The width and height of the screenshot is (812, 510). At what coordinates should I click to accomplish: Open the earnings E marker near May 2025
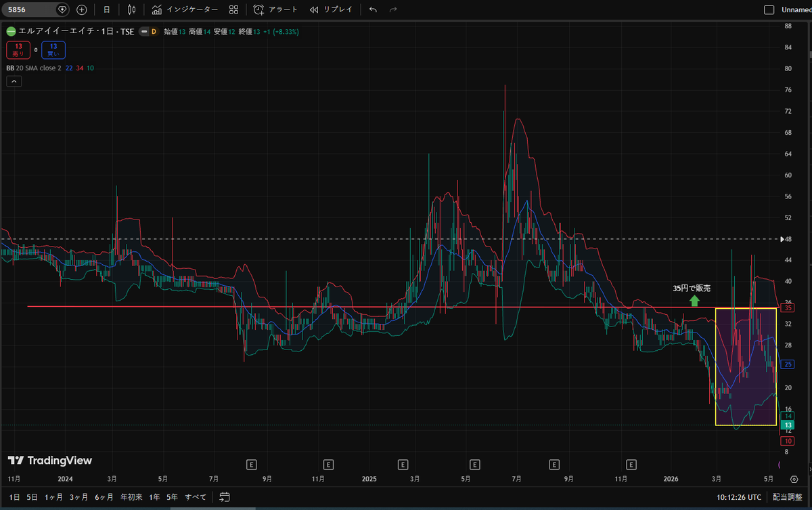pyautogui.click(x=475, y=465)
